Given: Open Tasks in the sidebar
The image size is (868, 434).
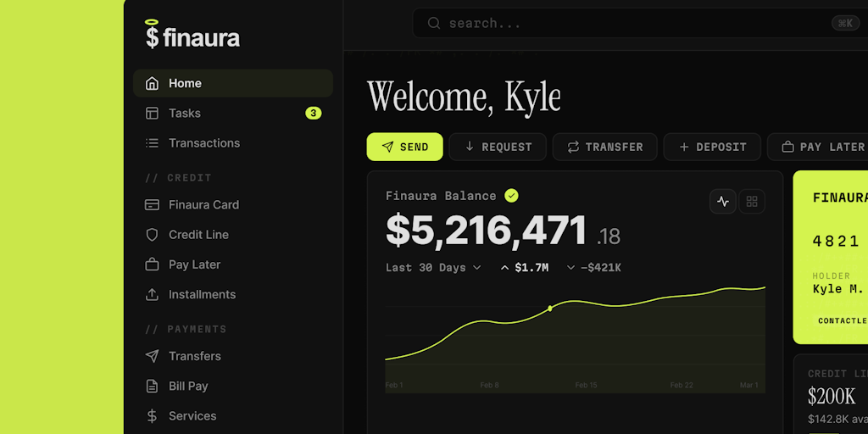Looking at the screenshot, I should tap(233, 114).
